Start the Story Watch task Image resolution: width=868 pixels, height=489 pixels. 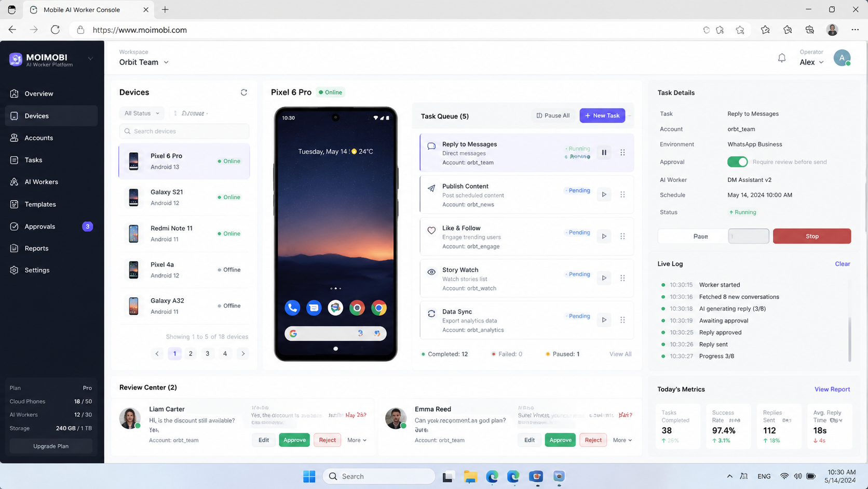[604, 278]
